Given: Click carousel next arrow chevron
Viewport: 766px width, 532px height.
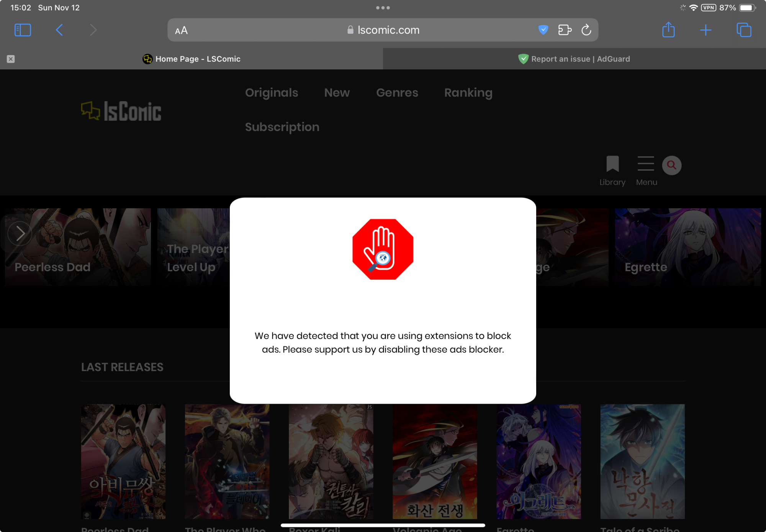Looking at the screenshot, I should [x=20, y=233].
